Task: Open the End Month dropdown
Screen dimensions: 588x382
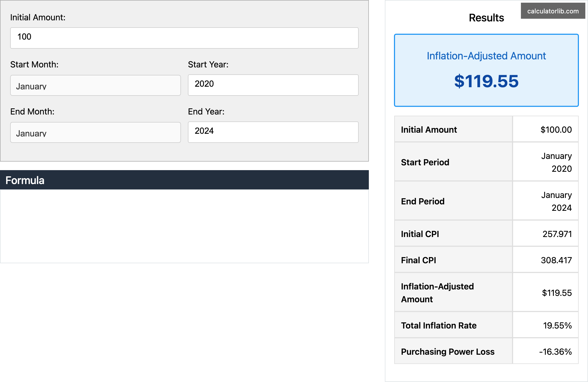Action: pyautogui.click(x=95, y=132)
